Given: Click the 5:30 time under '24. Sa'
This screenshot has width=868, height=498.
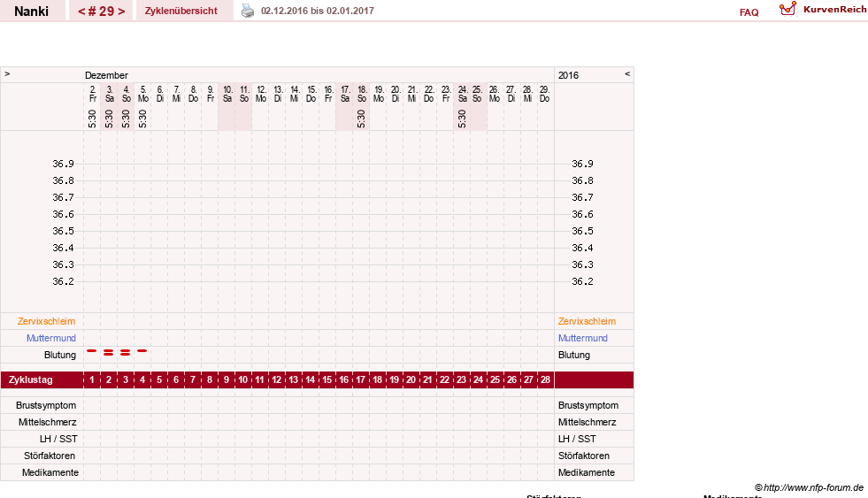Looking at the screenshot, I should pyautogui.click(x=462, y=119).
